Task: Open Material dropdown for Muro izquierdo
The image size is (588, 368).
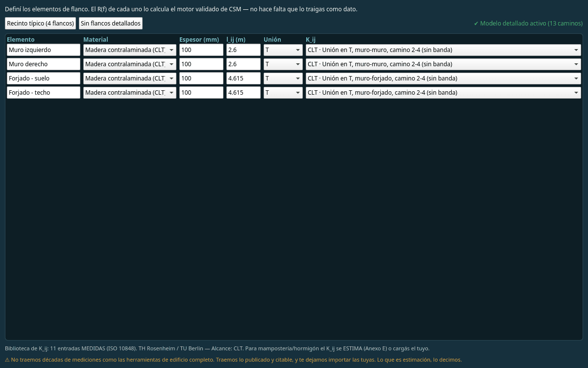Action: tap(130, 50)
